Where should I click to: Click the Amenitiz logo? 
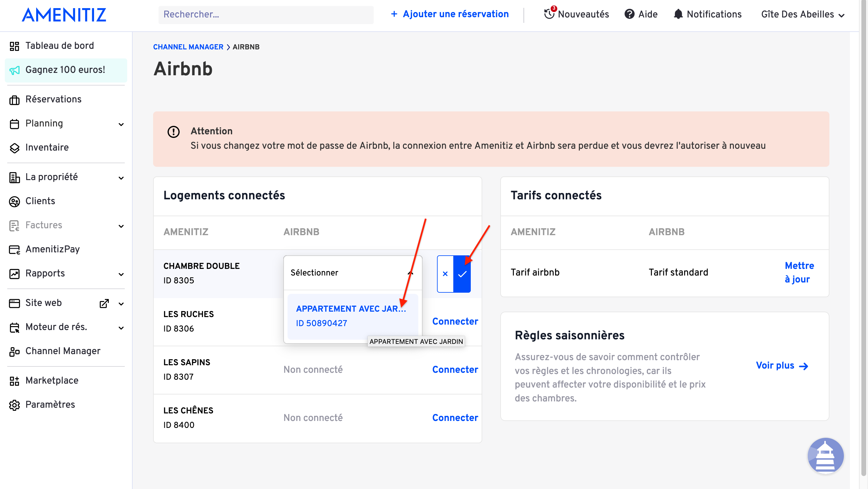click(64, 15)
